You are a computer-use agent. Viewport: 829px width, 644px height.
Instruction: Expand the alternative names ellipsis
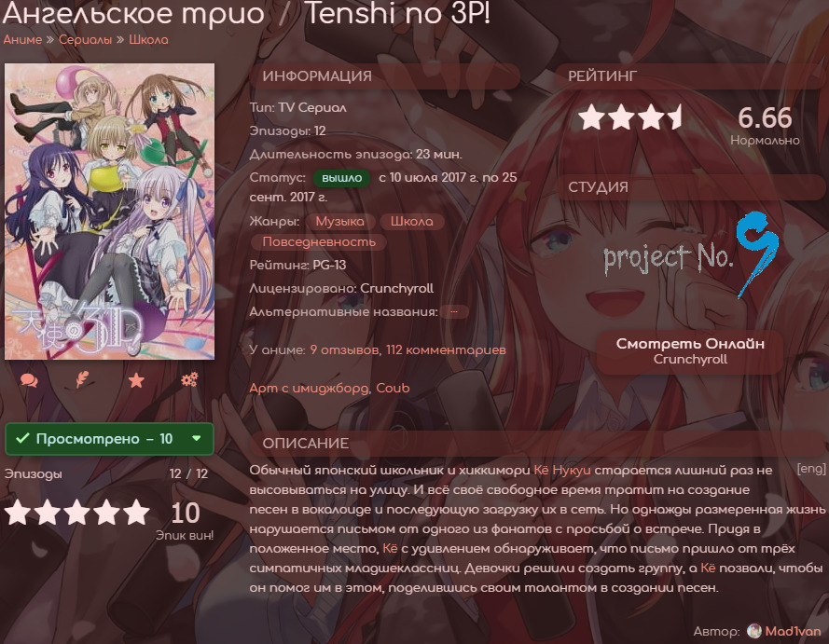[453, 312]
